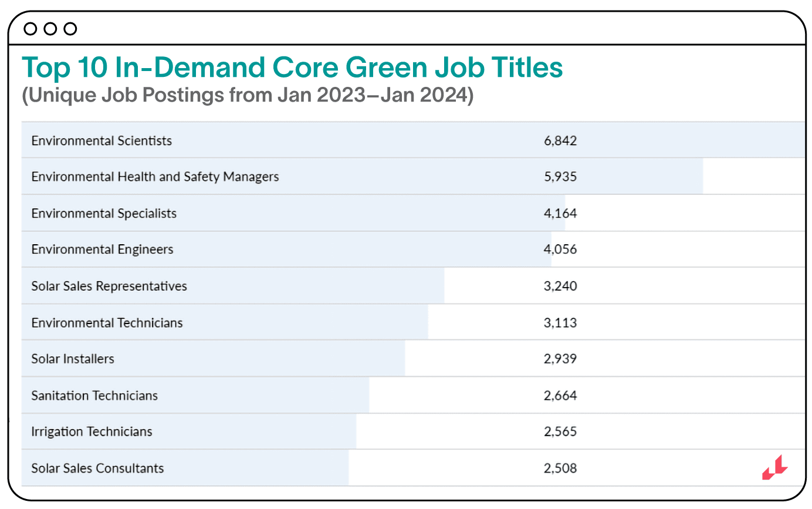Click Environmental Health and Safety Managers label
This screenshot has height=509, width=812.
155,177
